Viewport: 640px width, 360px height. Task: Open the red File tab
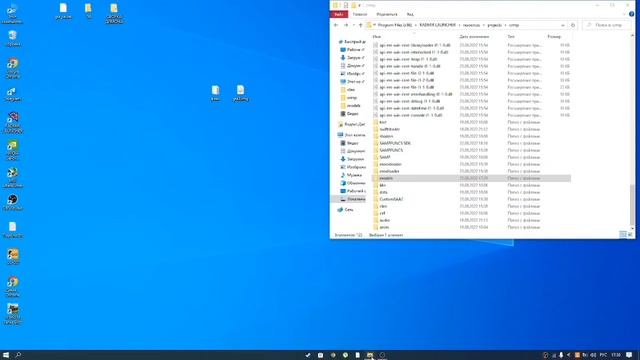point(339,14)
